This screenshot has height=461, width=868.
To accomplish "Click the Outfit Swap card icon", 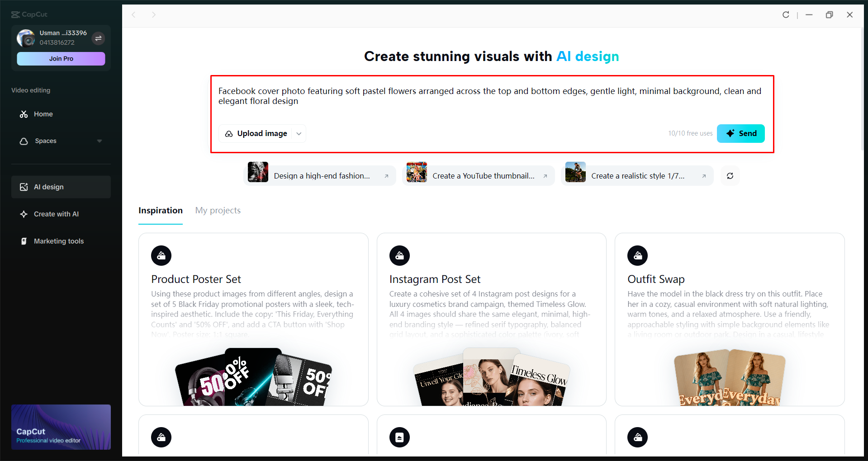I will pyautogui.click(x=637, y=255).
